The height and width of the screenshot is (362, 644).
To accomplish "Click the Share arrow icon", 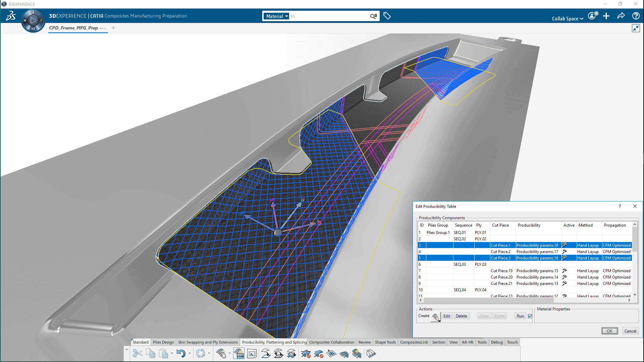I will [x=621, y=16].
